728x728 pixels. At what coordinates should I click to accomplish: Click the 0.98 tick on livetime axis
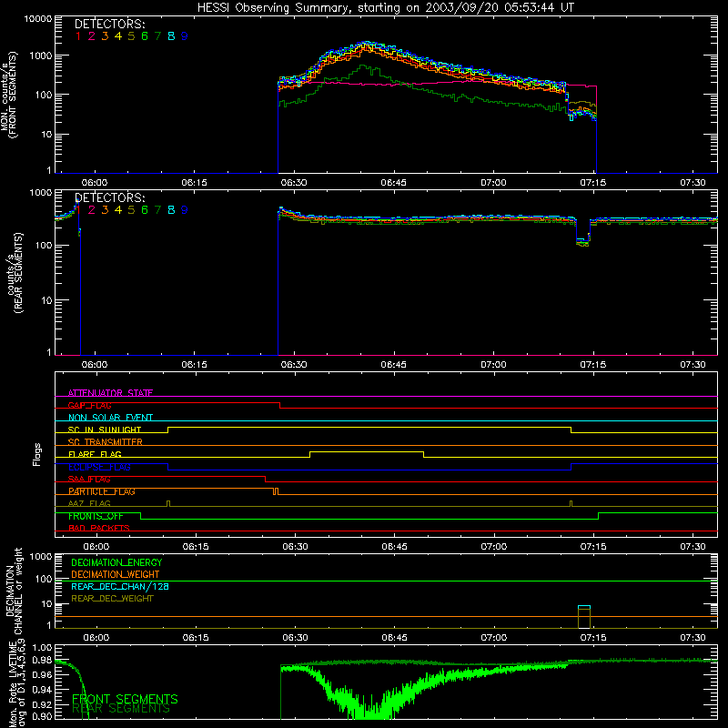click(x=43, y=661)
